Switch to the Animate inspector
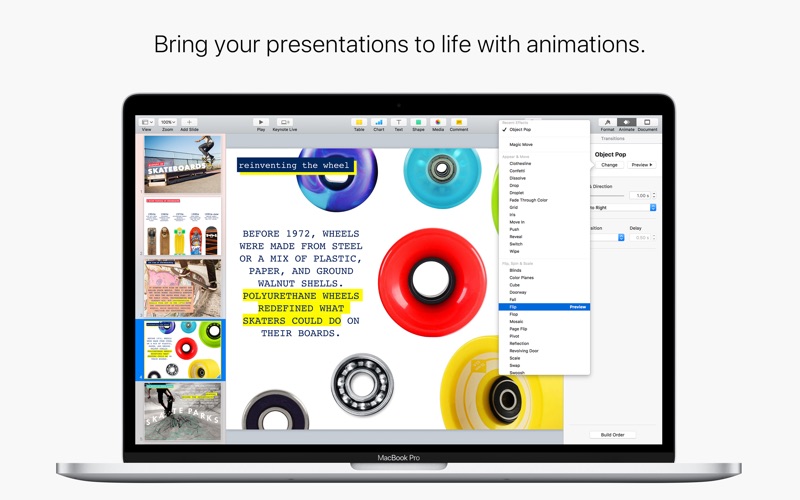Viewport: 800px width, 500px height. [627, 122]
